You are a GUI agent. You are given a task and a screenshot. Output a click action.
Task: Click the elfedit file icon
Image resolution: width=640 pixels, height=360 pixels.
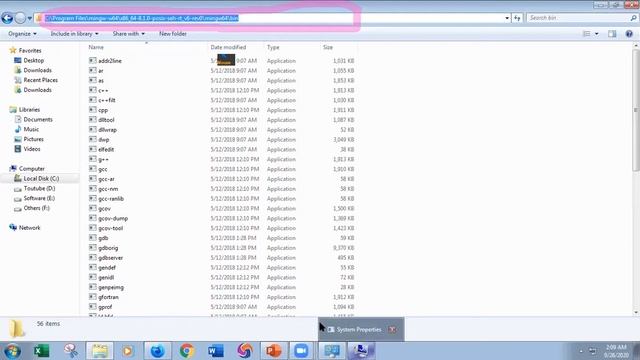coord(93,149)
